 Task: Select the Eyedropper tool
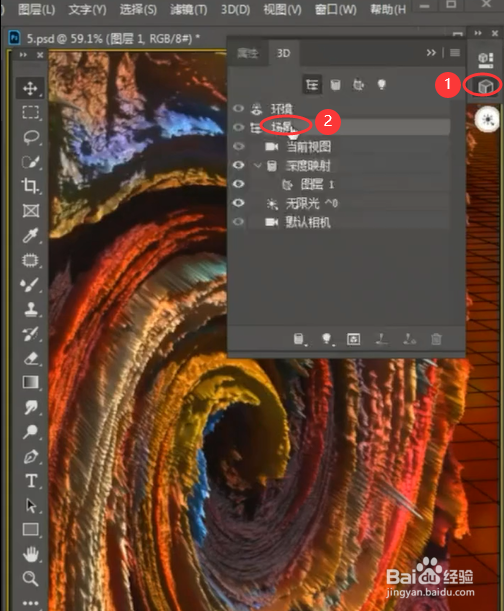[x=30, y=235]
